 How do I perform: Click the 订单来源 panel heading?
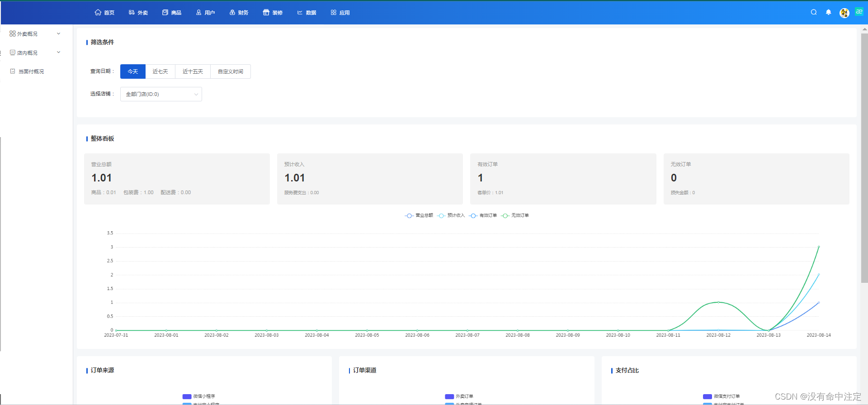102,370
